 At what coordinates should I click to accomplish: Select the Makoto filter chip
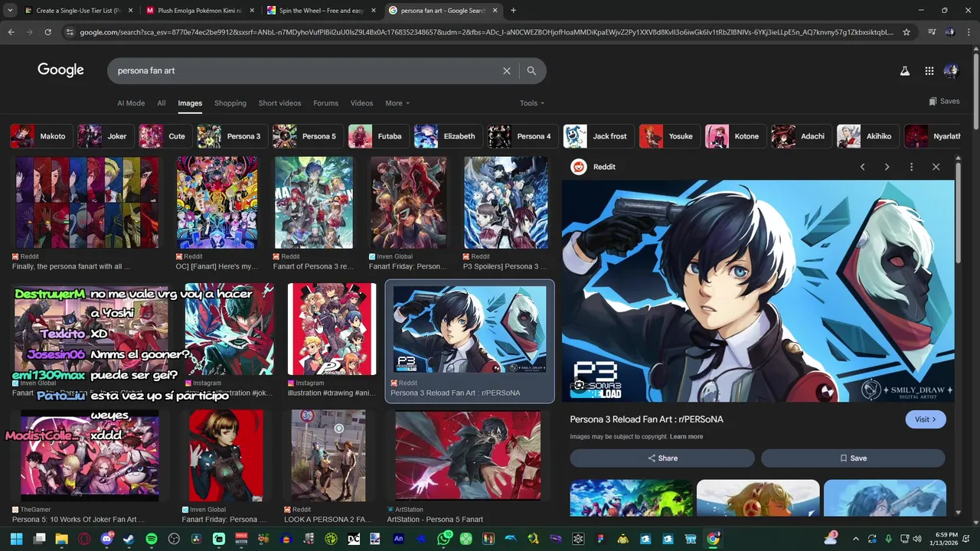[x=42, y=136]
